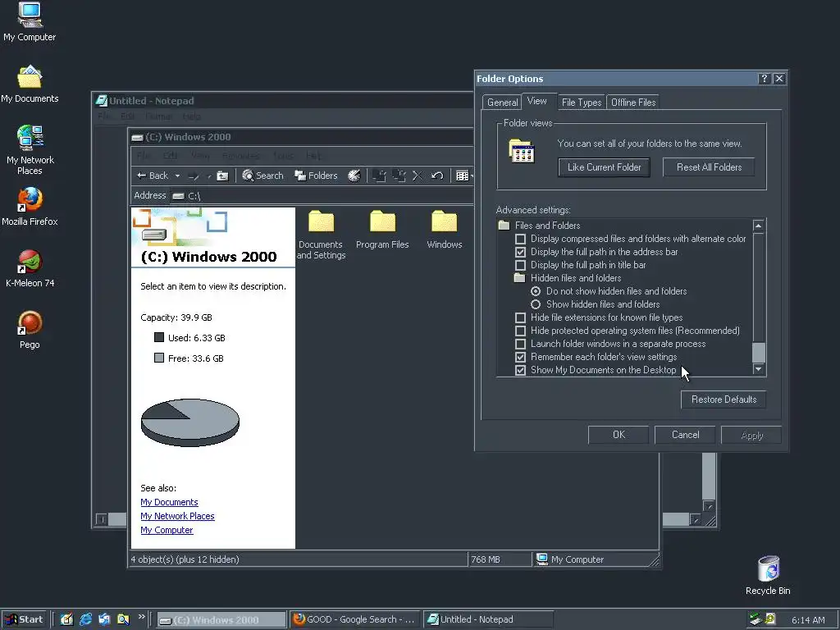This screenshot has width=840, height=630.
Task: Click OK in Folder Options
Action: [619, 435]
